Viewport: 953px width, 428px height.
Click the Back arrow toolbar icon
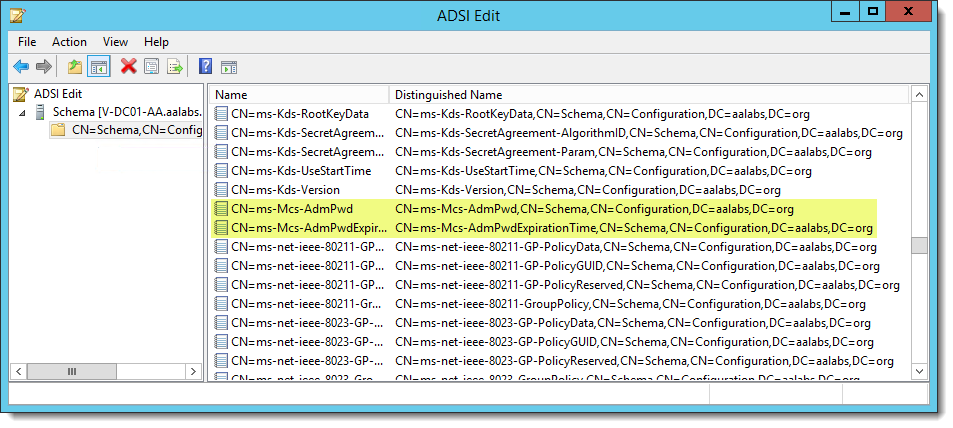(x=21, y=67)
